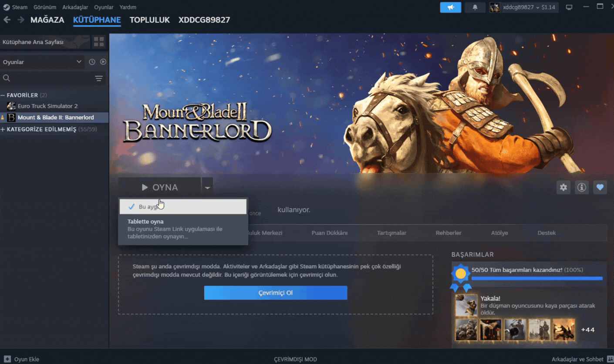Click the friends chat grid icon

610,359
